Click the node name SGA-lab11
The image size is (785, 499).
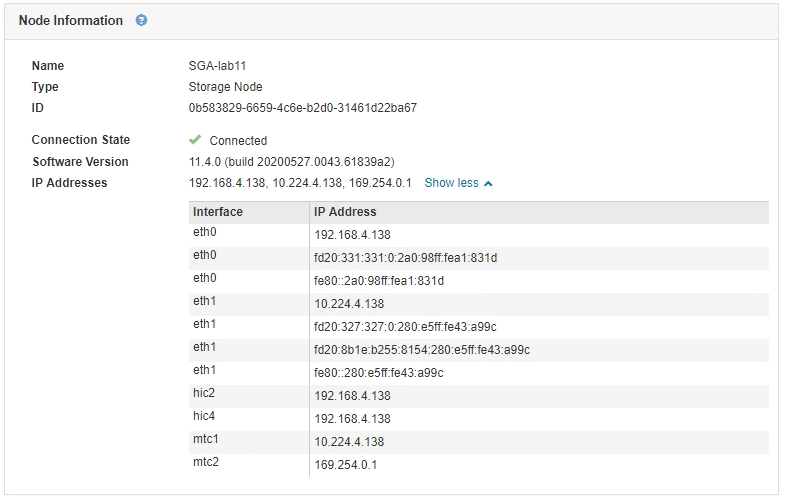click(x=217, y=66)
